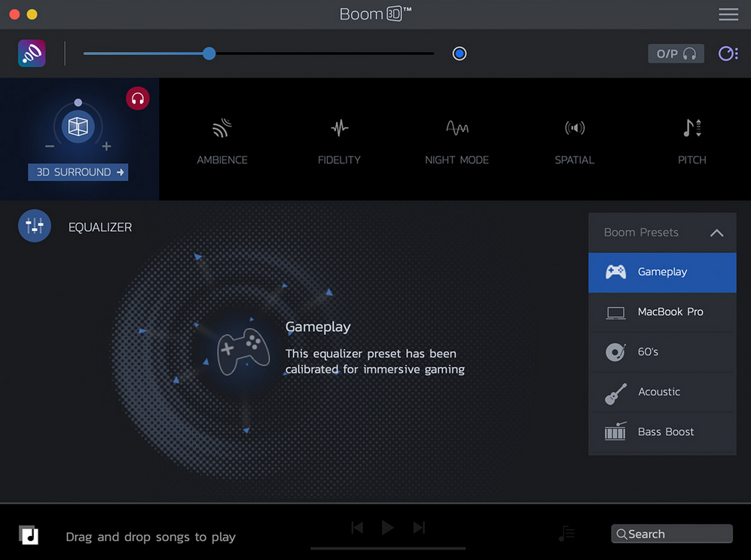Select the AMBIENCE label
Screen dimensions: 751x560
[222, 160]
